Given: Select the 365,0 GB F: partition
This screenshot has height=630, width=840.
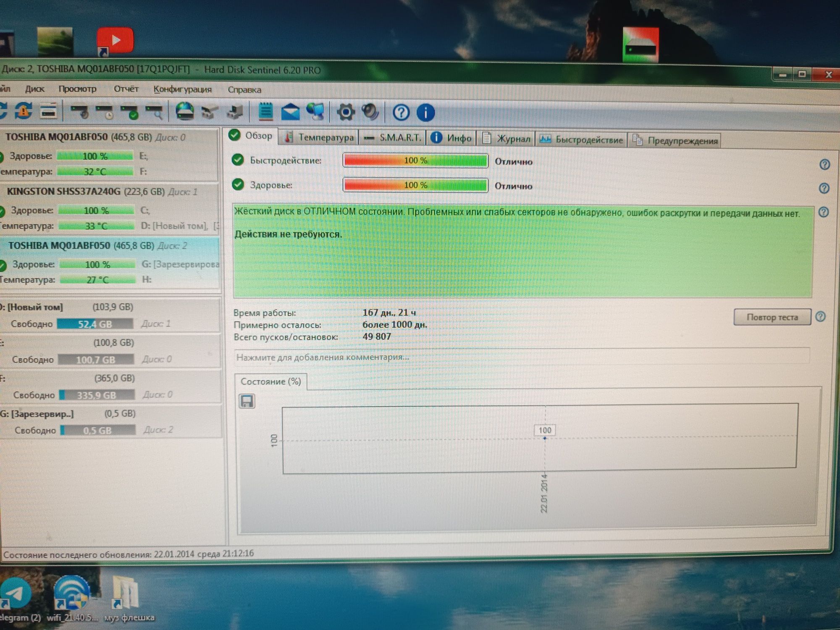Looking at the screenshot, I should point(111,386).
